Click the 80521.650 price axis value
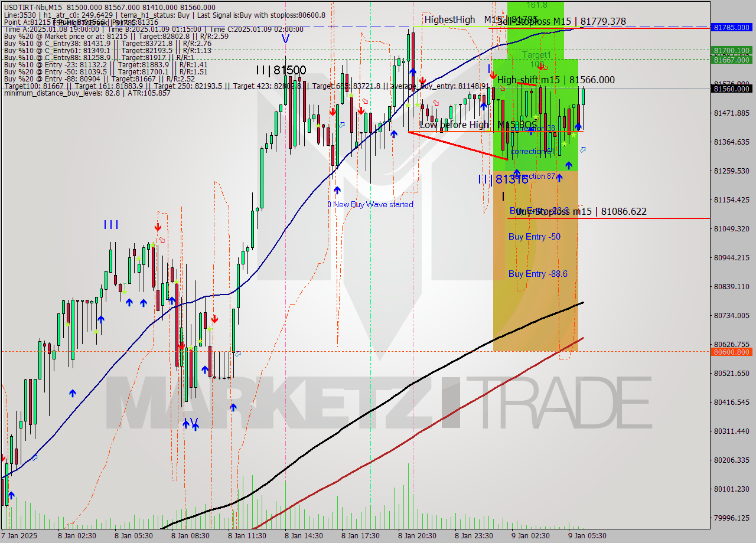Screen dimensions: 756x543 point(732,373)
